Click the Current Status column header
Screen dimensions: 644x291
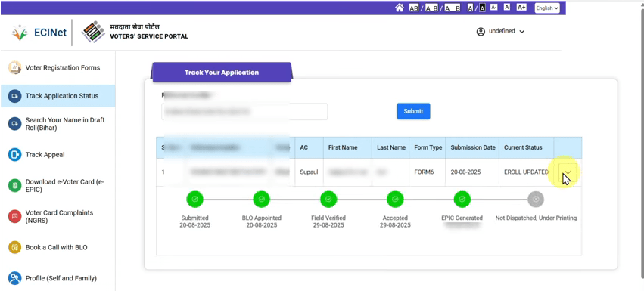(x=527, y=147)
